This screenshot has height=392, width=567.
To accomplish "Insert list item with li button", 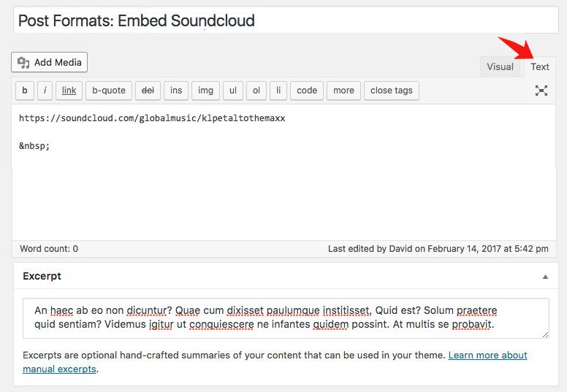I will click(x=278, y=91).
